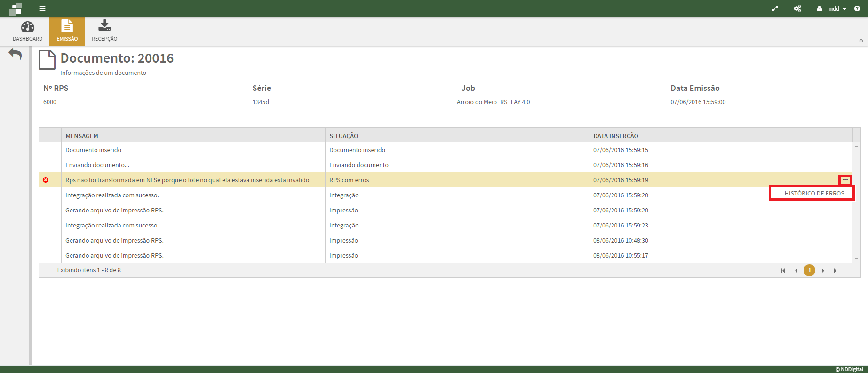868x373 pixels.
Task: Switch to the Recepção tab
Action: pyautogui.click(x=104, y=31)
